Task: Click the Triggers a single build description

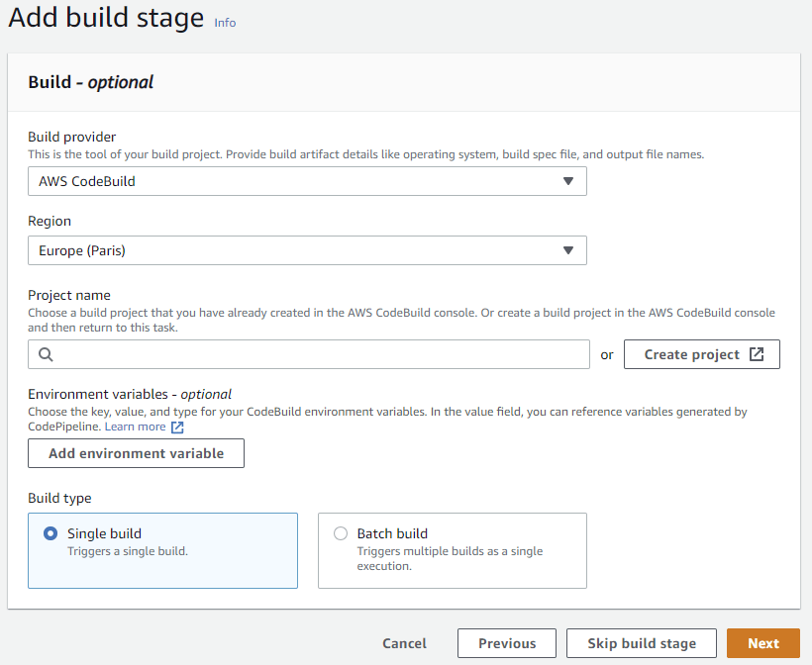Action: click(128, 551)
